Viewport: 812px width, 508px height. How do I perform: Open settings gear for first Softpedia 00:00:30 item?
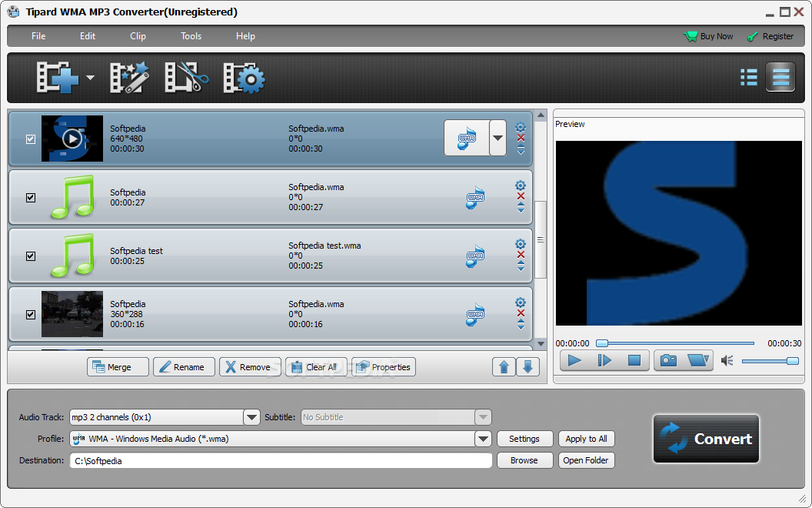pos(521,127)
